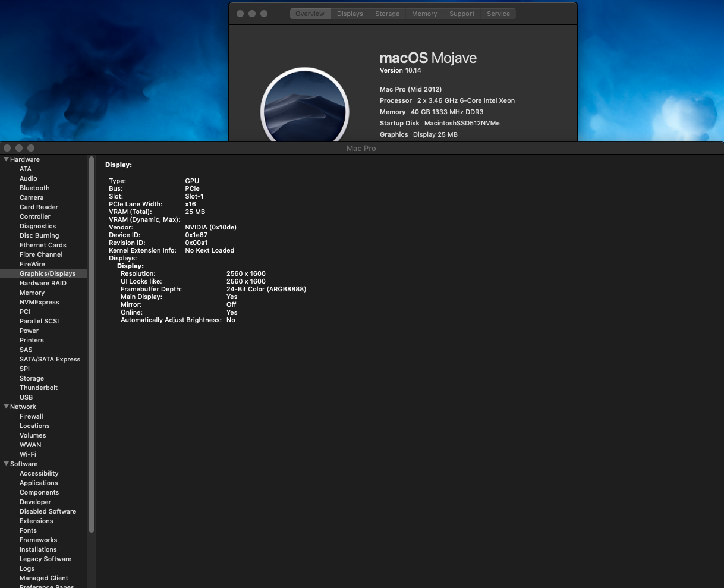Open the Storage tab
The width and height of the screenshot is (724, 588).
[x=387, y=14]
